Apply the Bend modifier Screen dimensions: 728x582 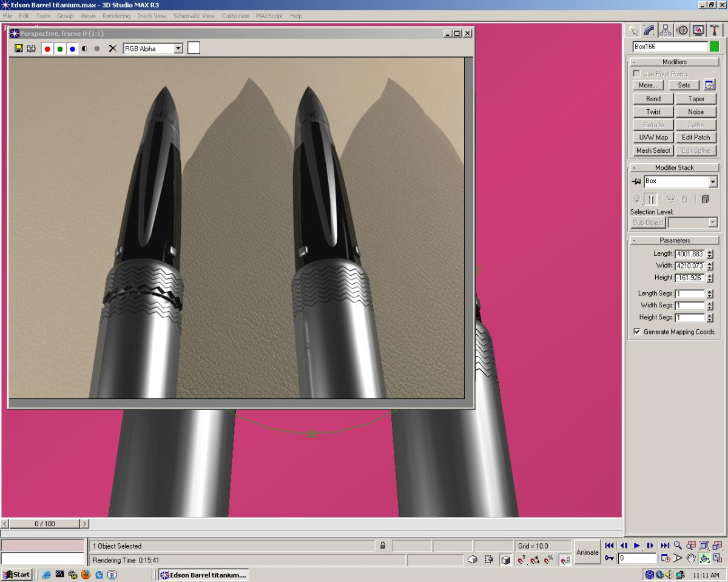click(653, 99)
